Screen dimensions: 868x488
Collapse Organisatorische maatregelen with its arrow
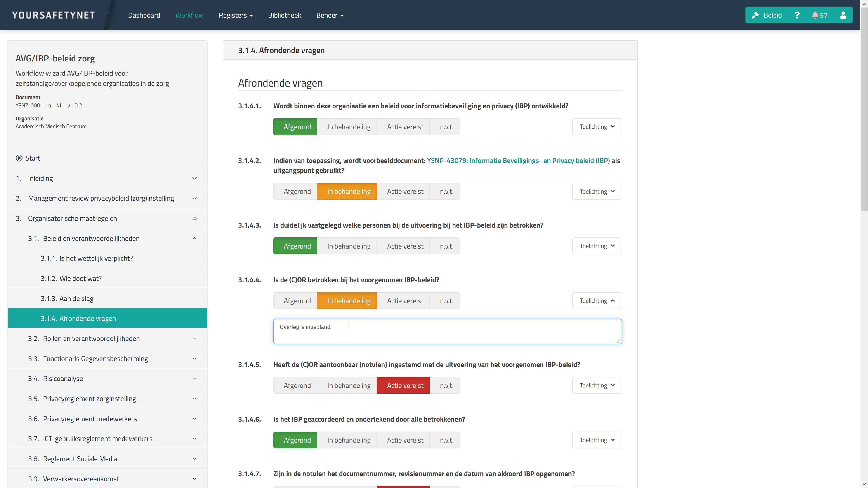click(194, 218)
